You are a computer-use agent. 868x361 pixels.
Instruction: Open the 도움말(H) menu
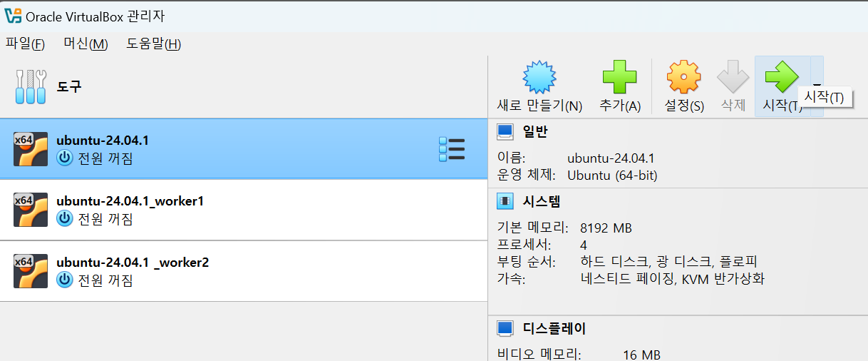[154, 44]
